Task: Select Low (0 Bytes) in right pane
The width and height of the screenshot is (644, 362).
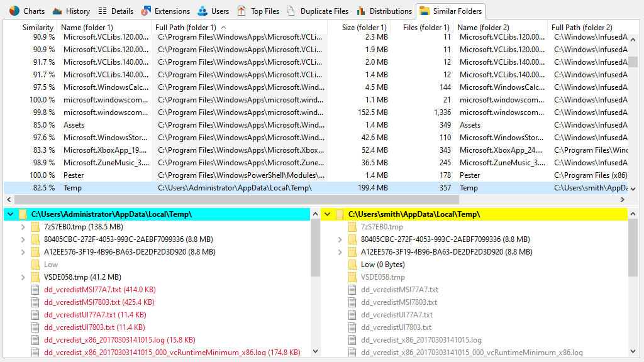Action: [x=383, y=265]
